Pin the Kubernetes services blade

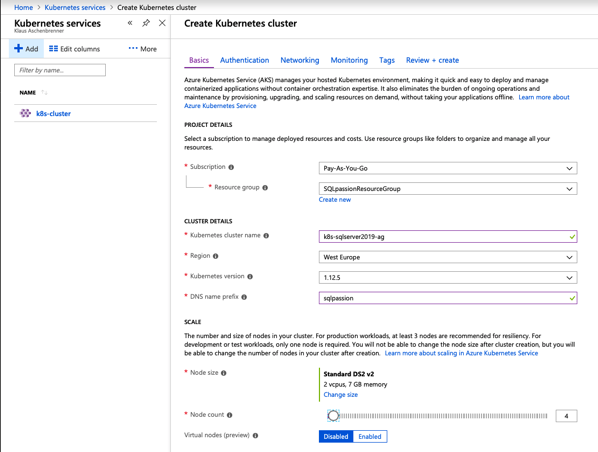coord(146,23)
